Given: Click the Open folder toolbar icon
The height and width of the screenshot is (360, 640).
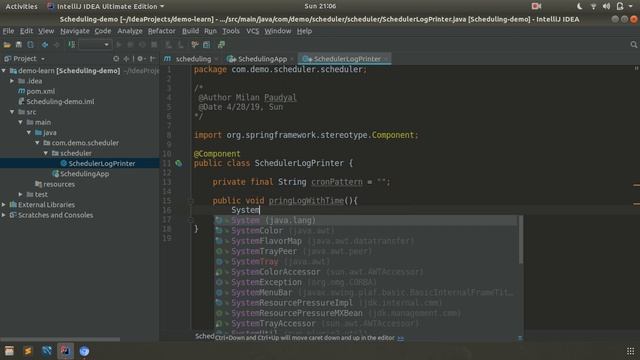Looking at the screenshot, I should point(7,44).
